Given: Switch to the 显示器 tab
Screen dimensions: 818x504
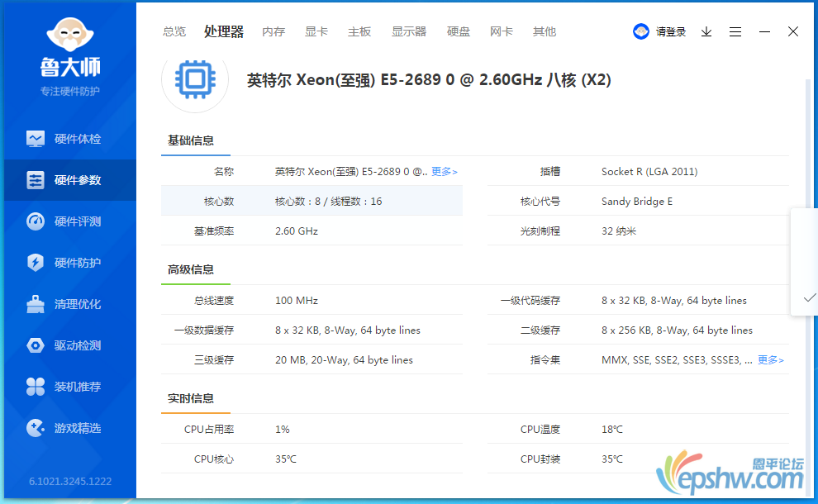Looking at the screenshot, I should [409, 32].
